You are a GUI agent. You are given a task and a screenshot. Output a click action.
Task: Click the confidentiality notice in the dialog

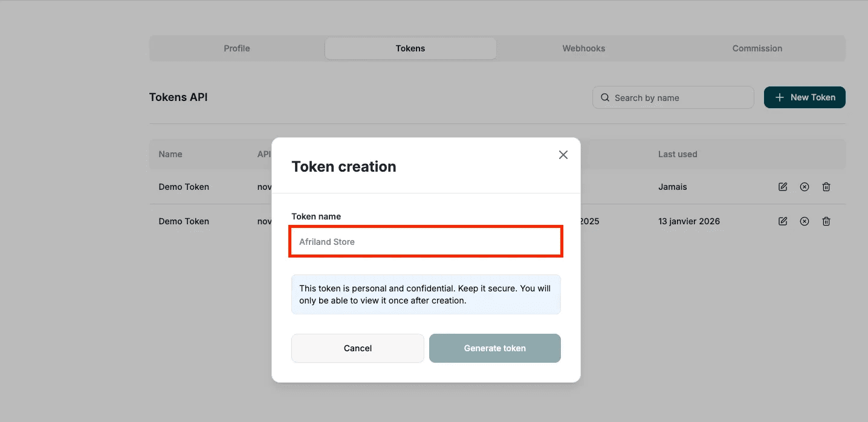tap(426, 294)
